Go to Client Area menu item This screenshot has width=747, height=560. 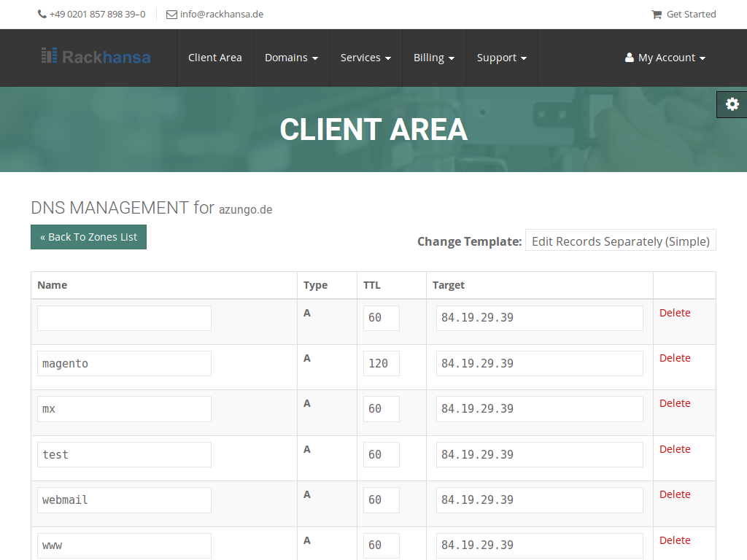click(x=214, y=58)
